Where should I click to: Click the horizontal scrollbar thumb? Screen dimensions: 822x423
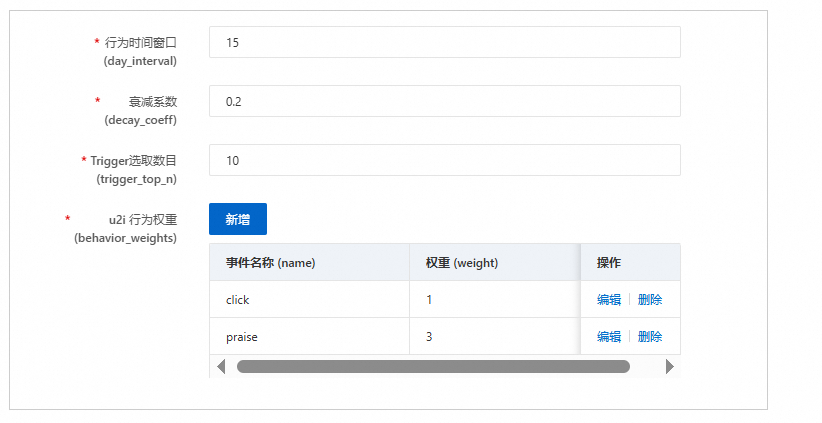pyautogui.click(x=433, y=366)
